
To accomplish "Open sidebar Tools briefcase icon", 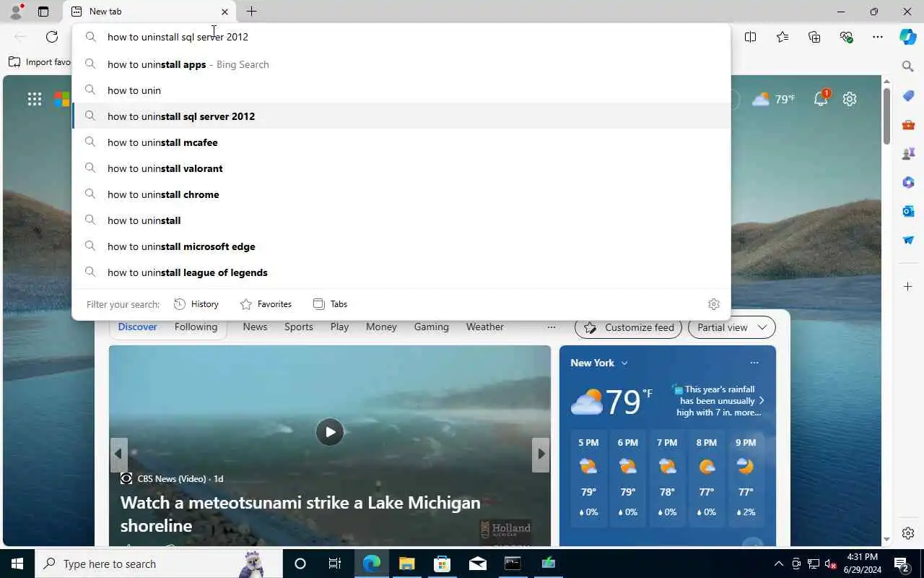I will [908, 124].
